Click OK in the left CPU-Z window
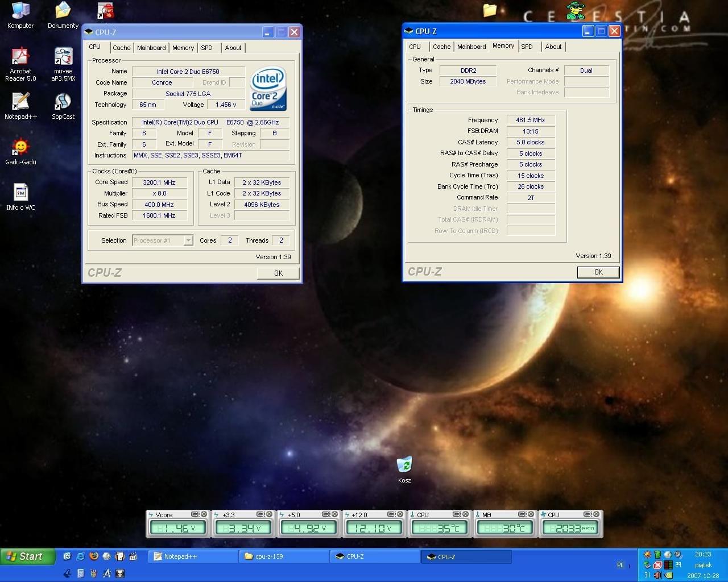This screenshot has height=582, width=728. (278, 273)
